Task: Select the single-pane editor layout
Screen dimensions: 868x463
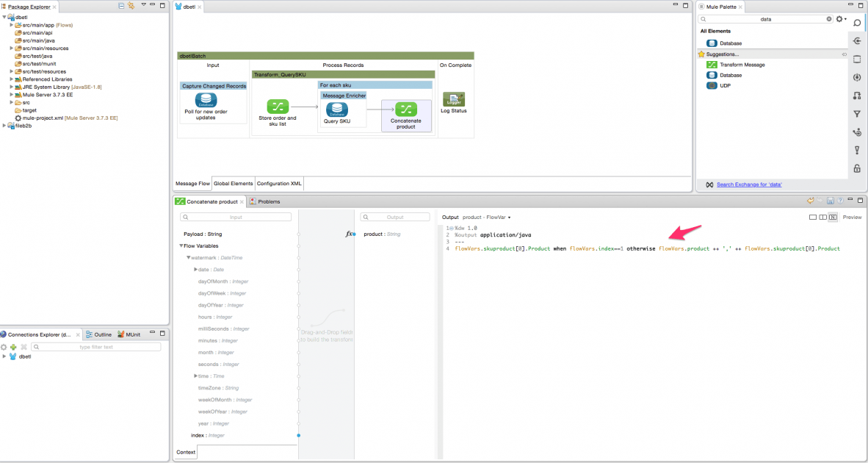Action: tap(813, 217)
